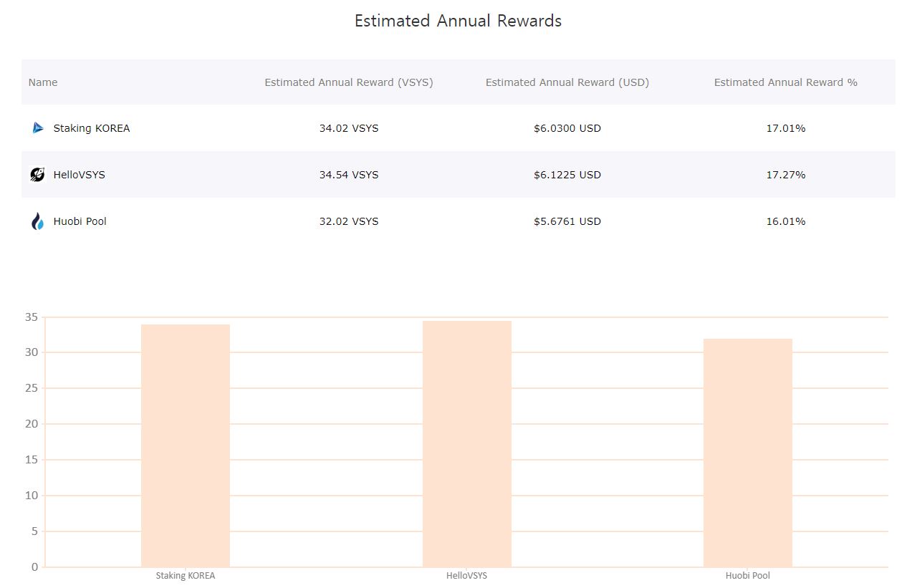This screenshot has height=588, width=907.
Task: Click Estimated Annual Reward (VSYS) column header
Action: coord(349,82)
